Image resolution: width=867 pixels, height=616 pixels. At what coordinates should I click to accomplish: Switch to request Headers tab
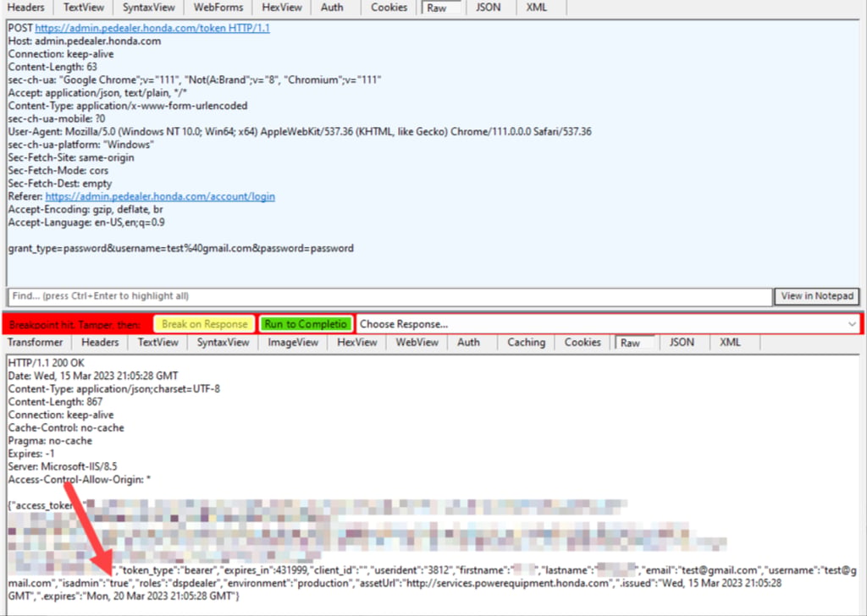[26, 7]
